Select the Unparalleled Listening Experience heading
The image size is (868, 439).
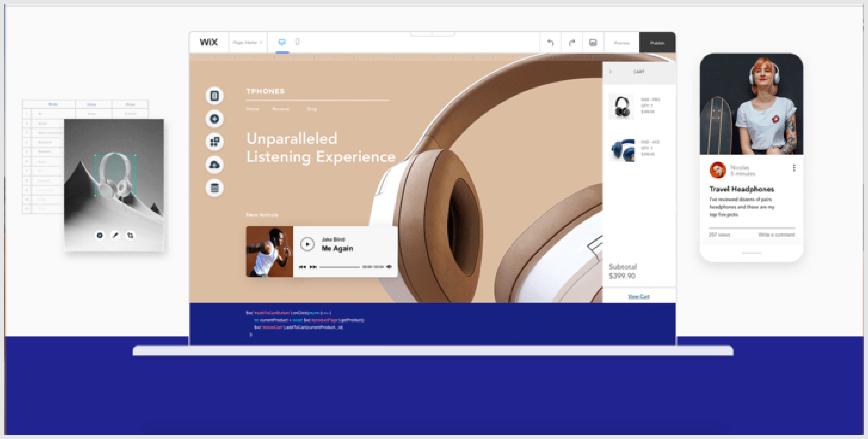pyautogui.click(x=321, y=148)
